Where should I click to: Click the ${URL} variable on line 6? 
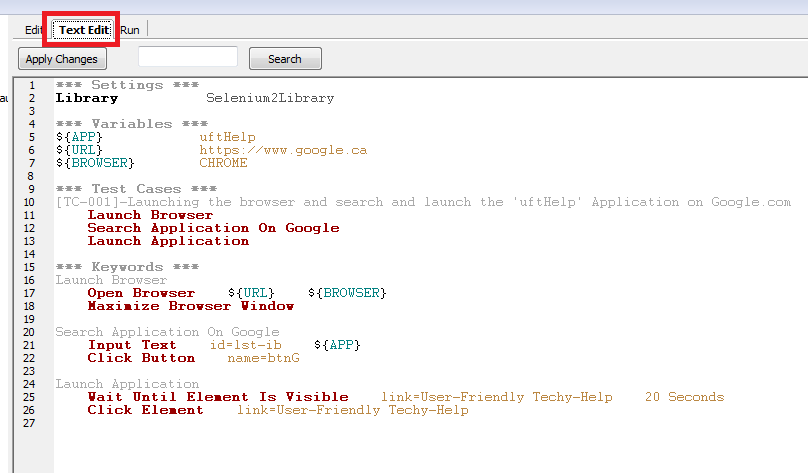(79, 150)
